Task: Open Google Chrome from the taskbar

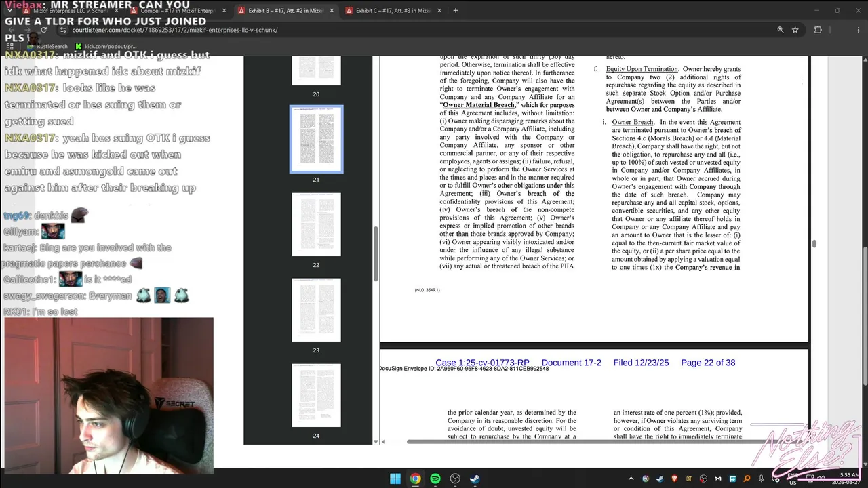Action: click(x=415, y=479)
